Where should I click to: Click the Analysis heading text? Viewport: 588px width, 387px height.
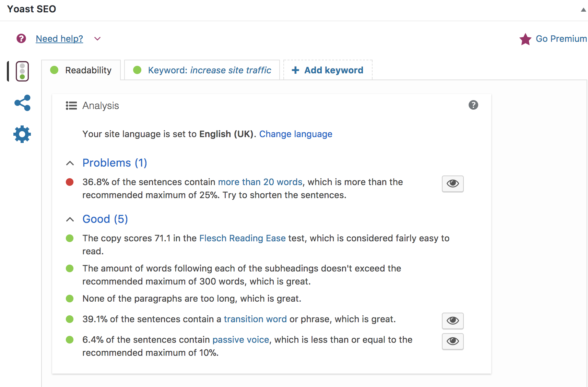tap(101, 106)
